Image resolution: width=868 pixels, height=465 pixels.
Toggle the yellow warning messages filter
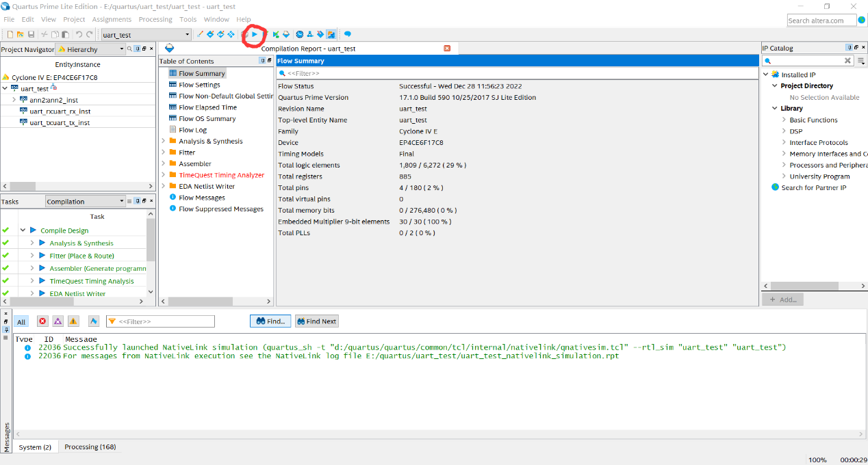coord(73,321)
